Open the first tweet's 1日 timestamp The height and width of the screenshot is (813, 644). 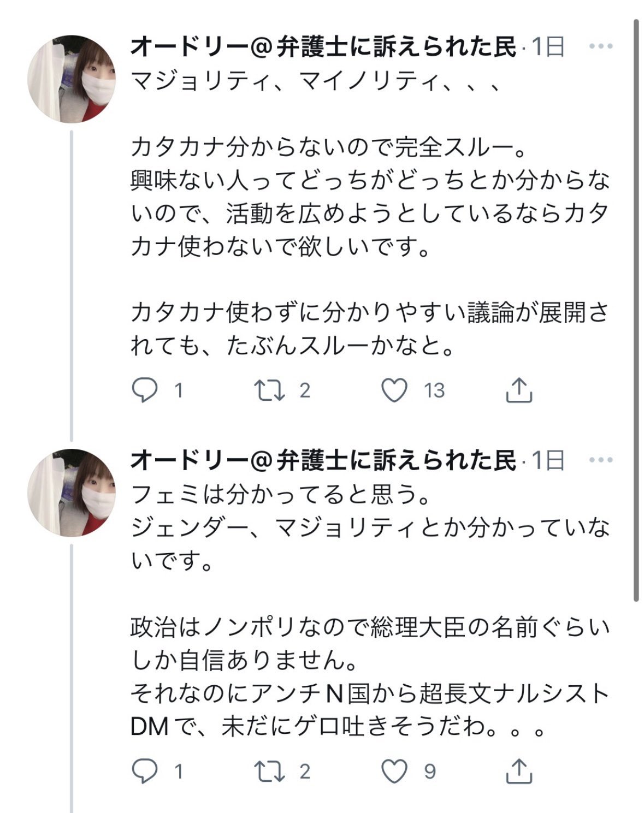point(548,48)
